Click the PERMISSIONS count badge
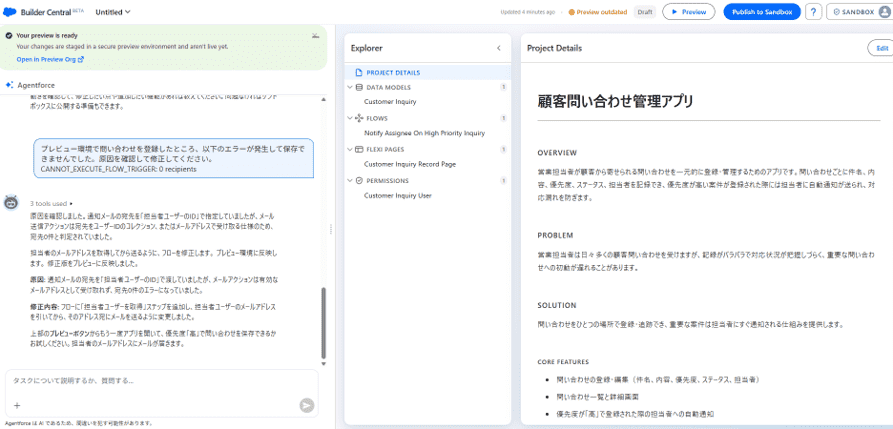Viewport: 893px width, 429px height. [x=503, y=181]
